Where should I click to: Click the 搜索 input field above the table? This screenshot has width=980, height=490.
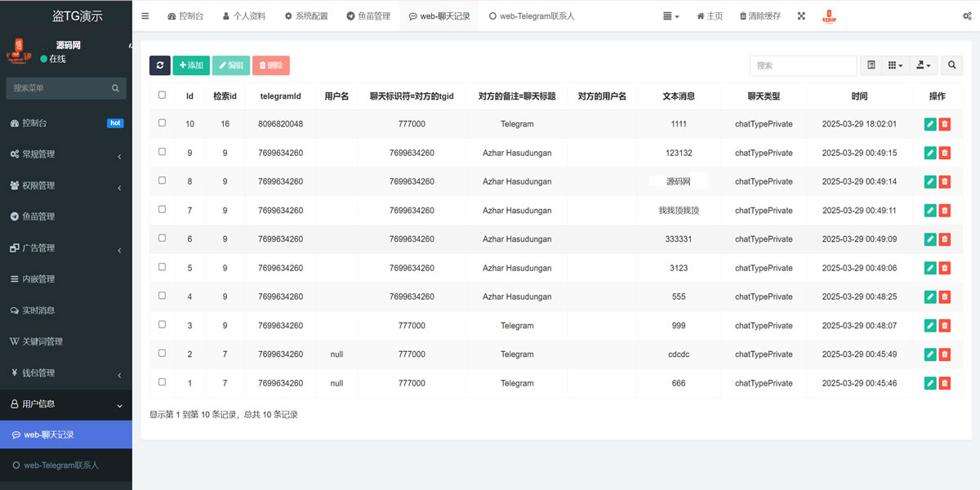803,65
